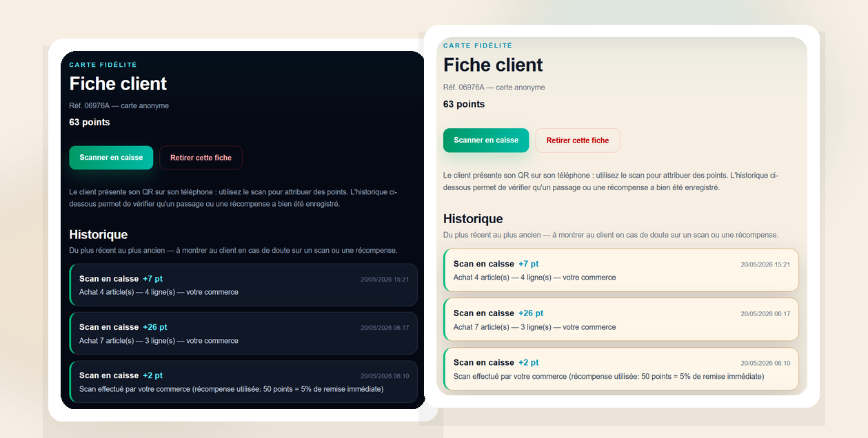868x438 pixels.
Task: Select dark card +26 pt scan entry
Action: [243, 333]
